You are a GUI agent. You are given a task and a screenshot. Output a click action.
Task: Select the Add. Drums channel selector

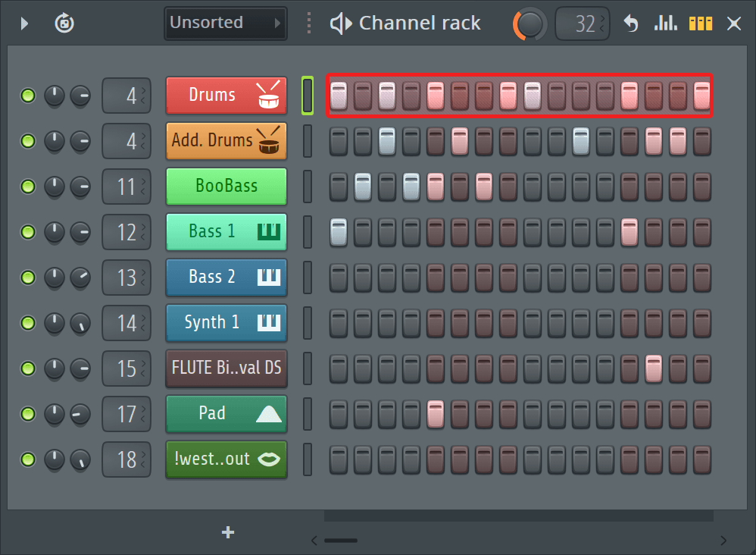click(308, 141)
